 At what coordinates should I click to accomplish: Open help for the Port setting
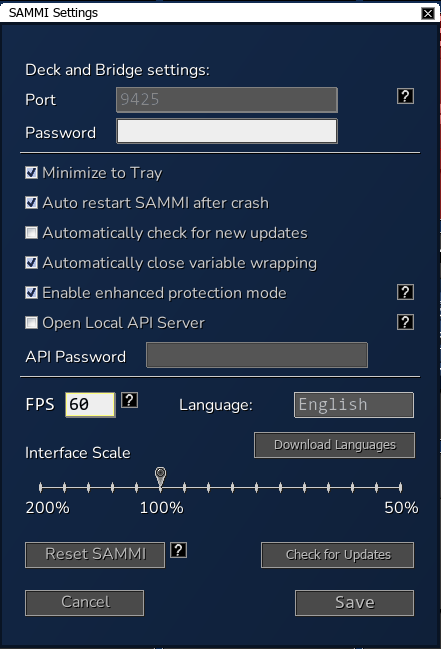pyautogui.click(x=405, y=96)
